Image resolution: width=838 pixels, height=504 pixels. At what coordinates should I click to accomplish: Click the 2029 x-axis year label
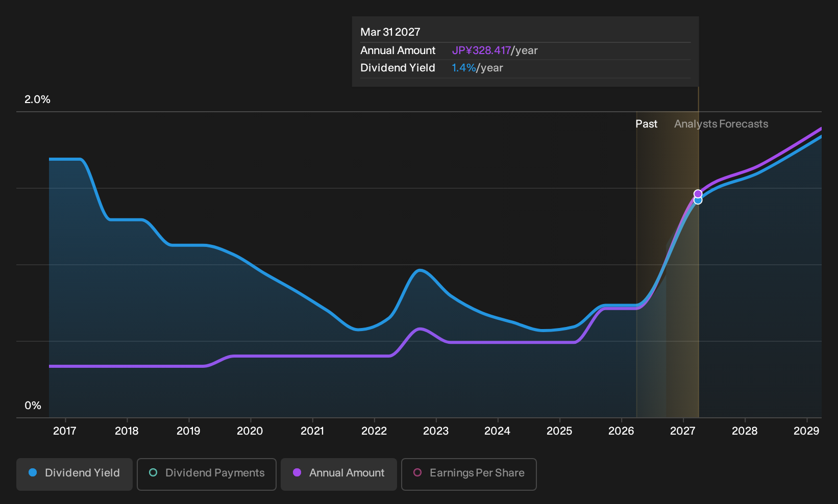(806, 431)
